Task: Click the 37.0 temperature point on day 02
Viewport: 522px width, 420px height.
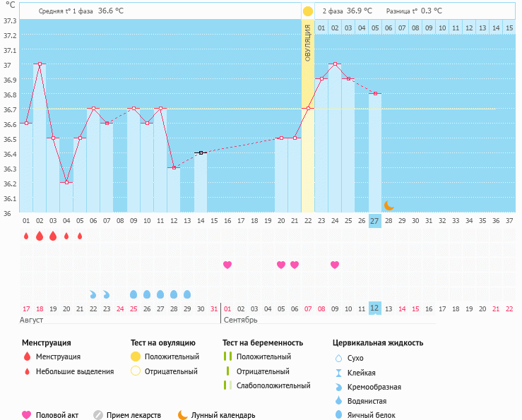Action: tap(40, 64)
